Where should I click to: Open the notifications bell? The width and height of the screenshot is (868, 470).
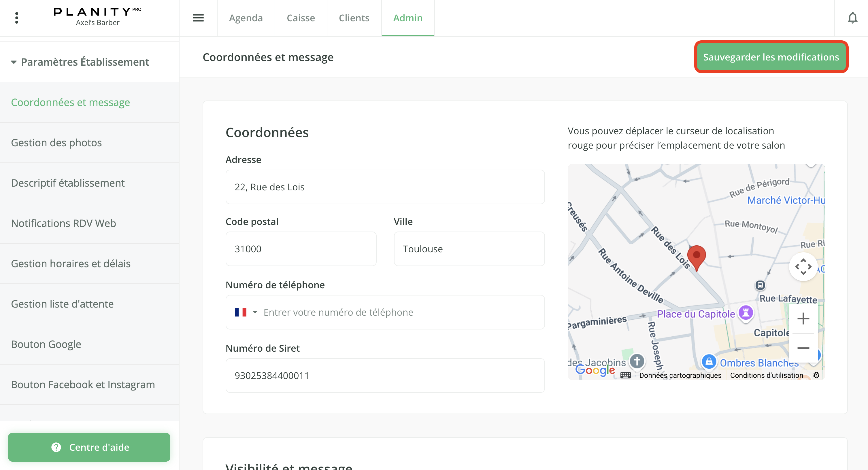coord(852,18)
